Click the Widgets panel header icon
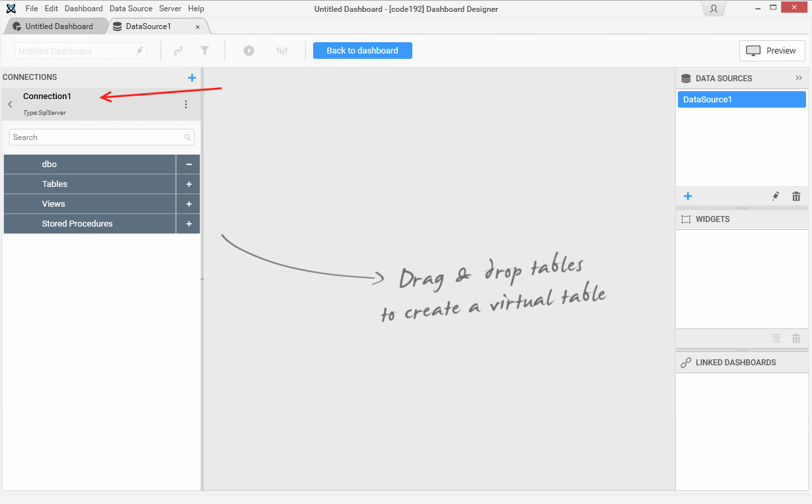 pos(686,219)
